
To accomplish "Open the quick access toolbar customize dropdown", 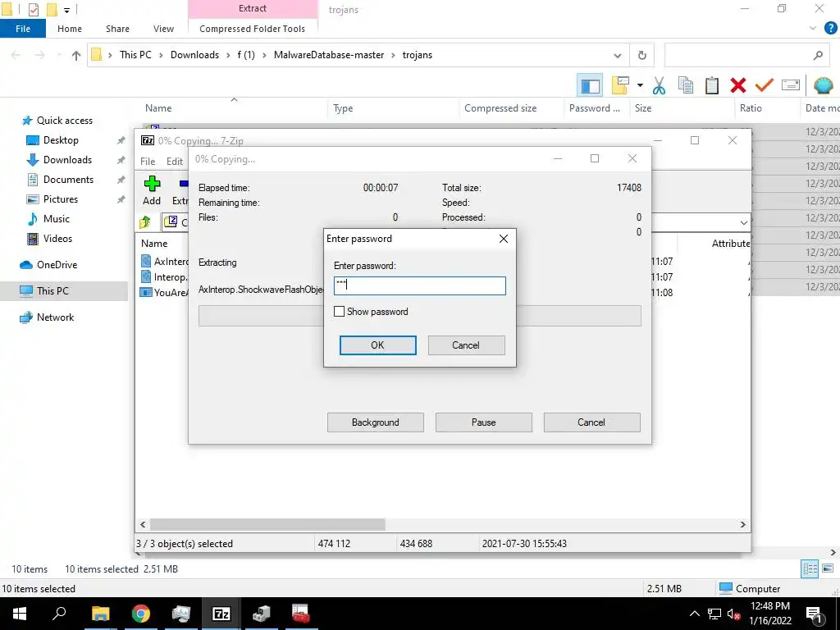I will click(67, 10).
